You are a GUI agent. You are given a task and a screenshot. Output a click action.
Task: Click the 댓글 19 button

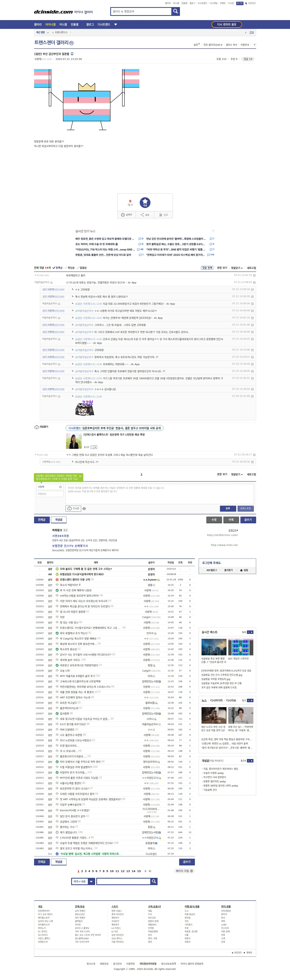click(x=248, y=59)
